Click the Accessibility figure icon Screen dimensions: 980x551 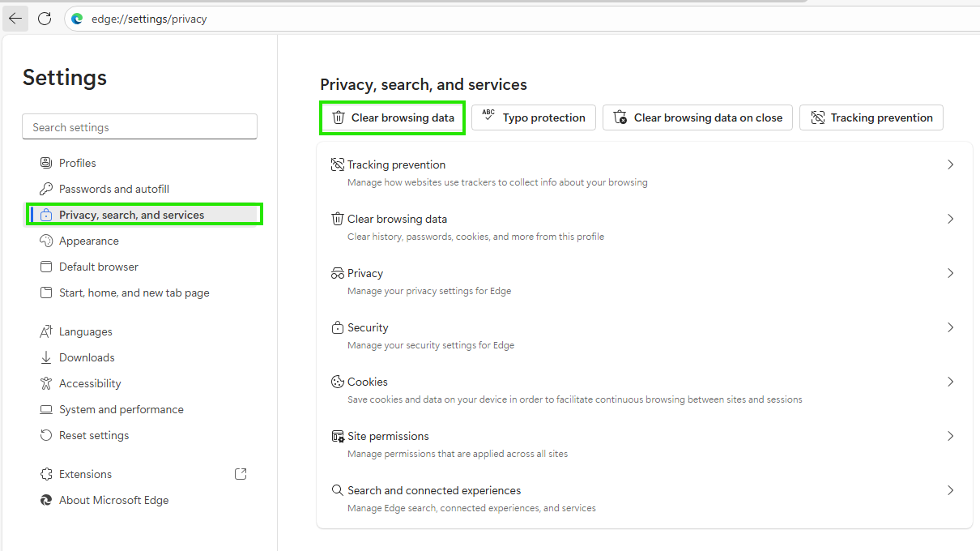tap(46, 383)
